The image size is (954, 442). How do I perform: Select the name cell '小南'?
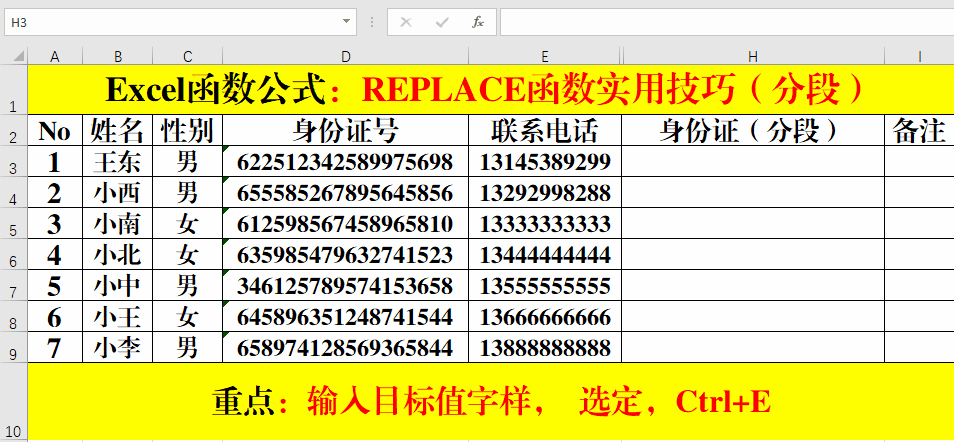(117, 223)
